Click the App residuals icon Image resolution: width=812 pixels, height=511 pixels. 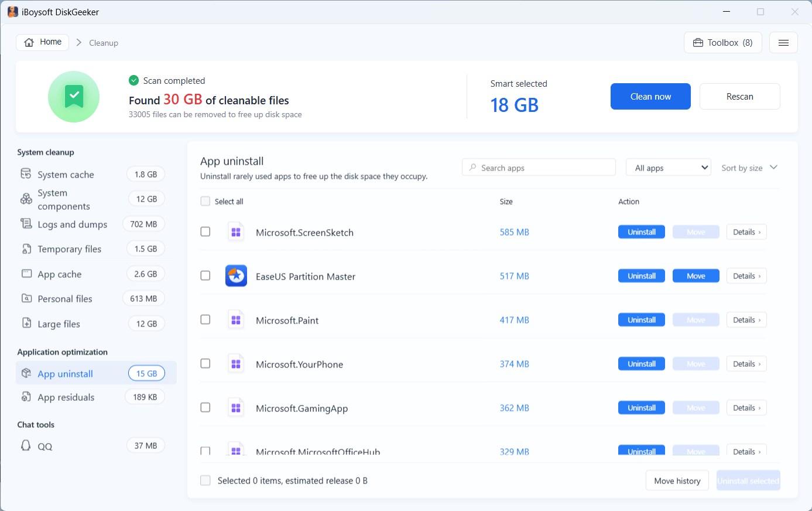(26, 397)
